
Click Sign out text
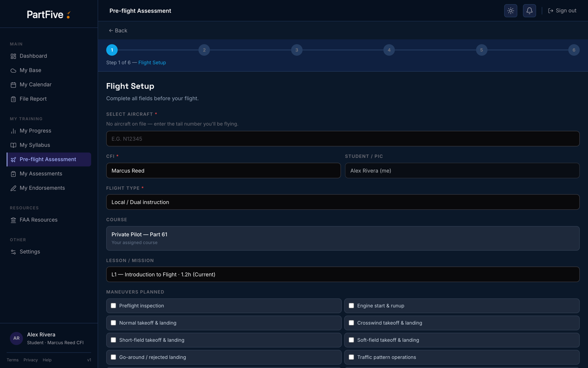pos(566,11)
